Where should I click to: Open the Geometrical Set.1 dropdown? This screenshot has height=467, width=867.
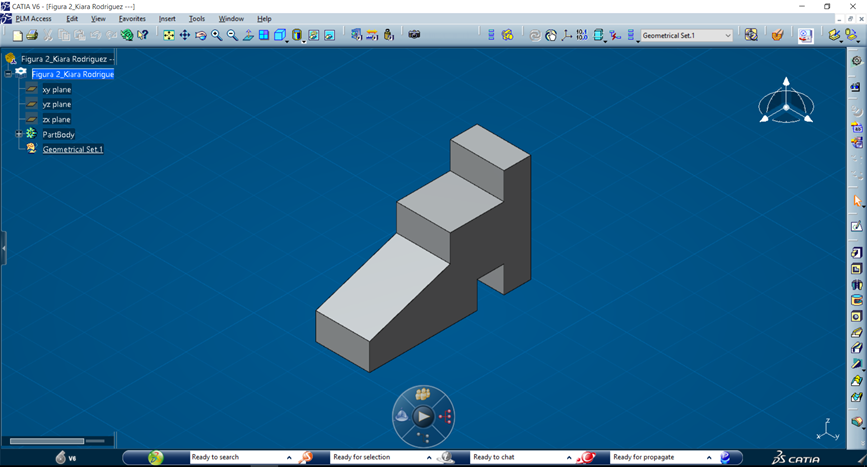(x=727, y=35)
